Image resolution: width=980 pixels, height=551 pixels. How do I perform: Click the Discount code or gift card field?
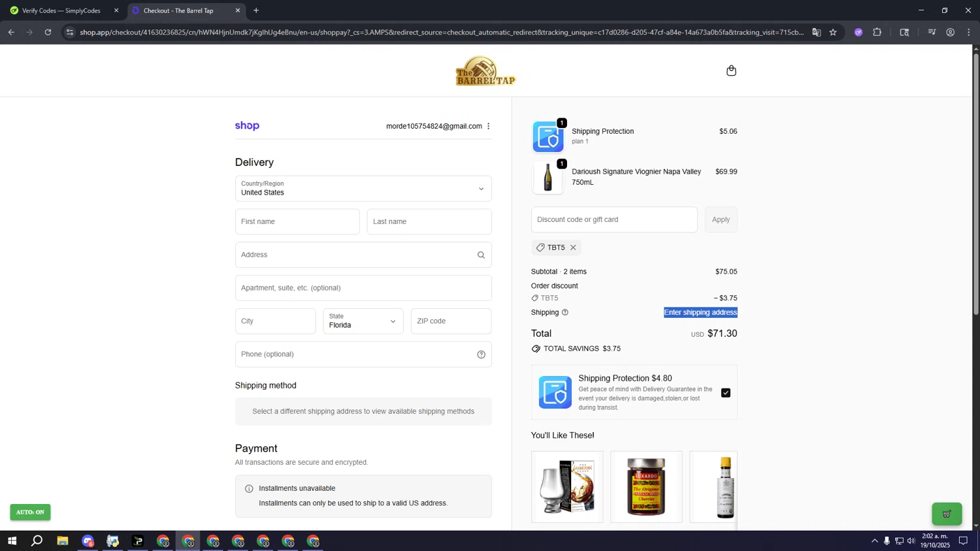[614, 220]
